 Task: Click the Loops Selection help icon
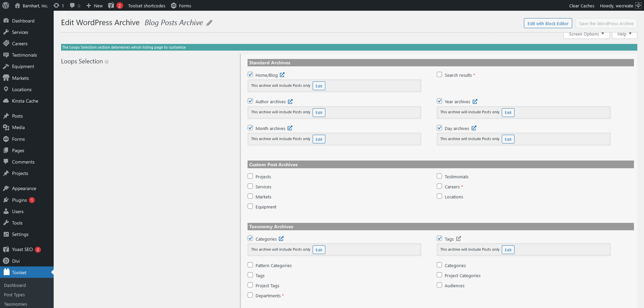tap(107, 62)
